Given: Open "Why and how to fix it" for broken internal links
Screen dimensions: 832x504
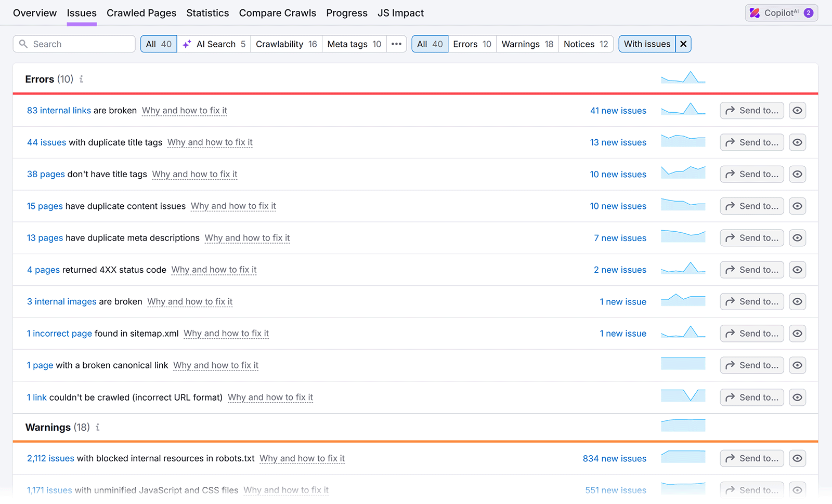Looking at the screenshot, I should coord(184,110).
